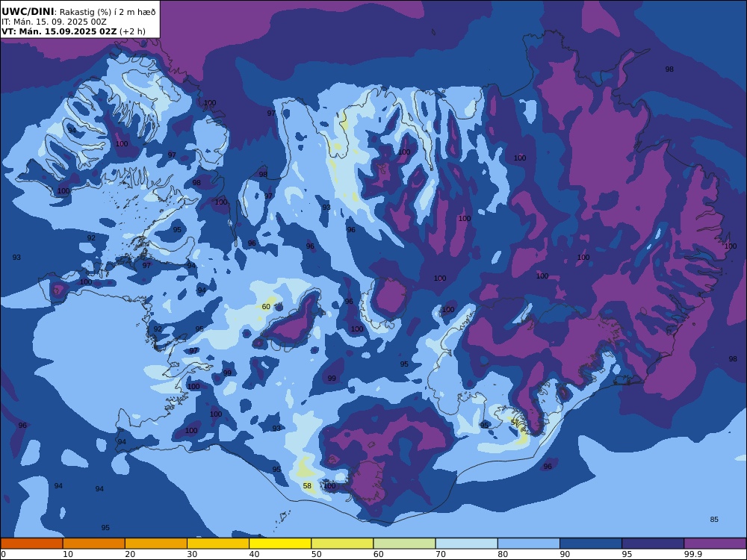
Task: Click the pale blue 70–80 legend swatch
Action: coord(467,544)
